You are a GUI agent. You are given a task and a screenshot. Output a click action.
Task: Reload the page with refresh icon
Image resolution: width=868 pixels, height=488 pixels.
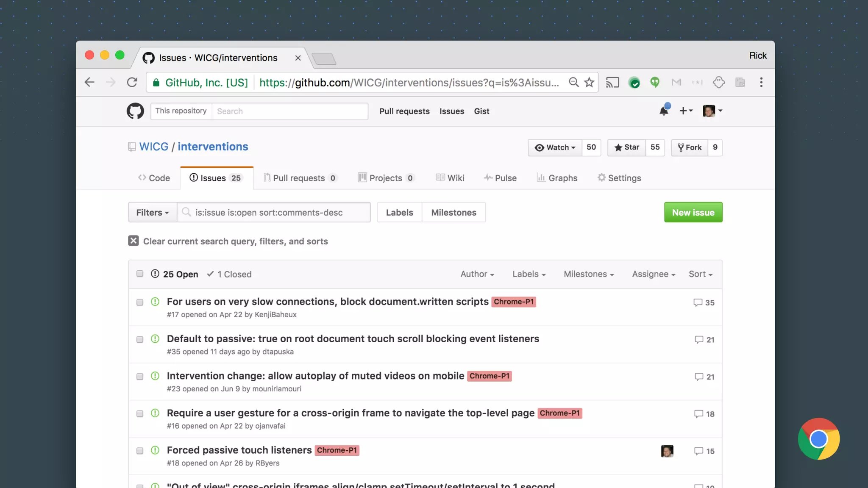pos(132,82)
